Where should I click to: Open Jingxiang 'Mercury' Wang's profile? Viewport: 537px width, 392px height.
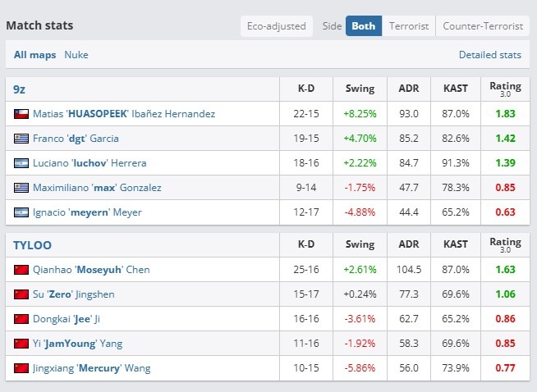click(x=92, y=368)
